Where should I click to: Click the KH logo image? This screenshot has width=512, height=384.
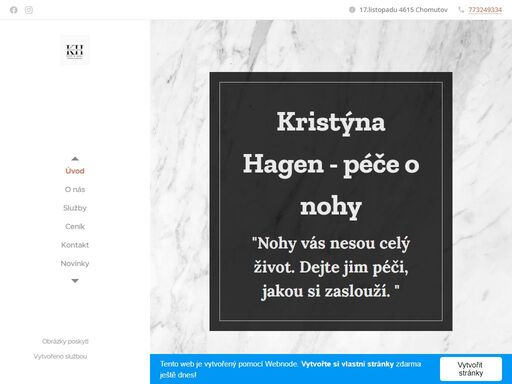tap(75, 50)
